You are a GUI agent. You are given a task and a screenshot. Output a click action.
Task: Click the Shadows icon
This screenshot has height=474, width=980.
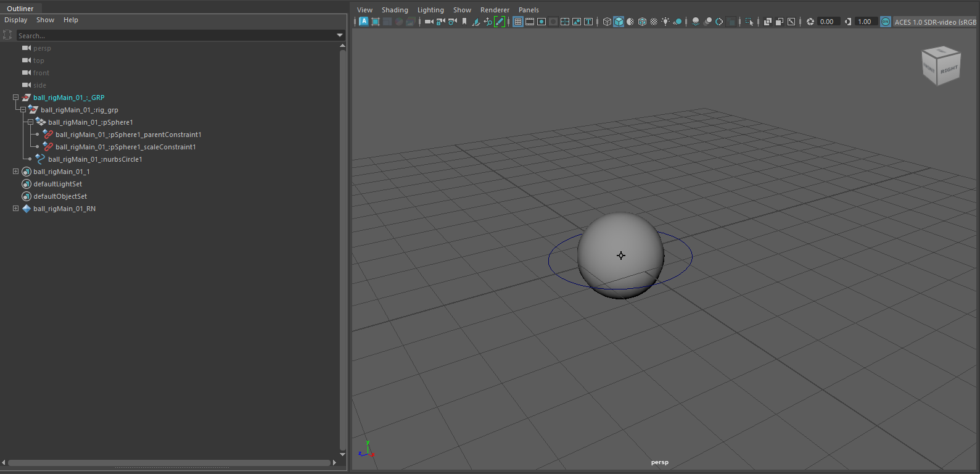(x=677, y=22)
